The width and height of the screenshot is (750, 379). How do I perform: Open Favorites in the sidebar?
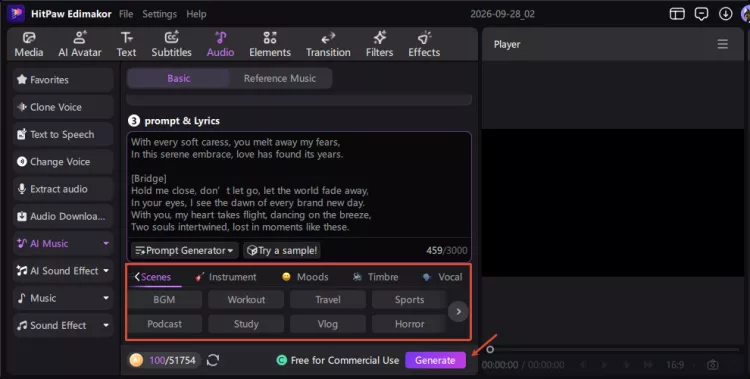click(x=63, y=79)
